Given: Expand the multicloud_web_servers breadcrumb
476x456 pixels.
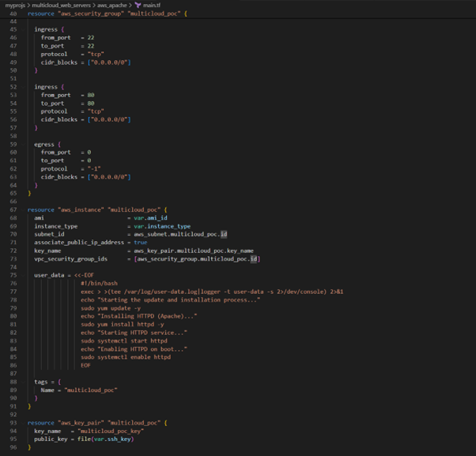Looking at the screenshot, I should [62, 5].
